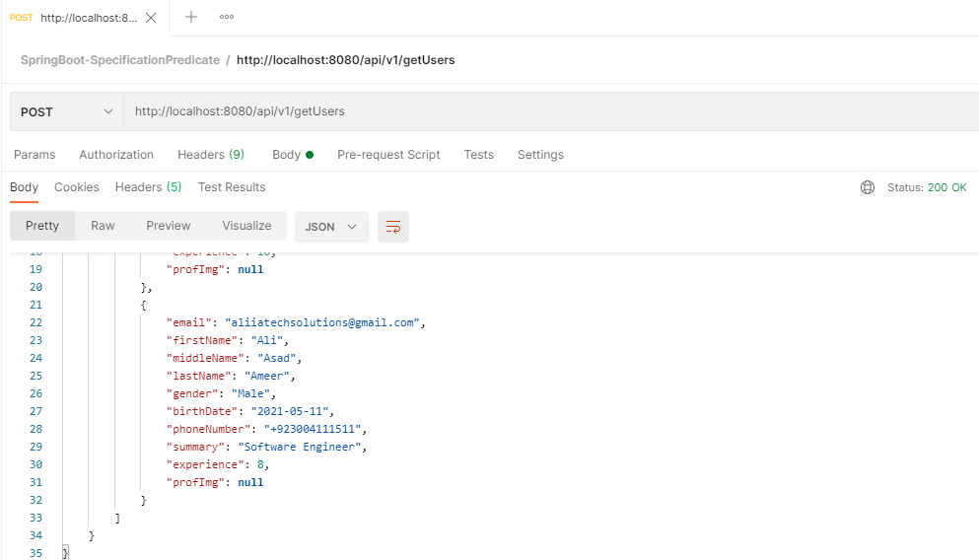Viewport: 979px width, 560px height.
Task: Open the JSON format dropdown
Action: tap(331, 227)
